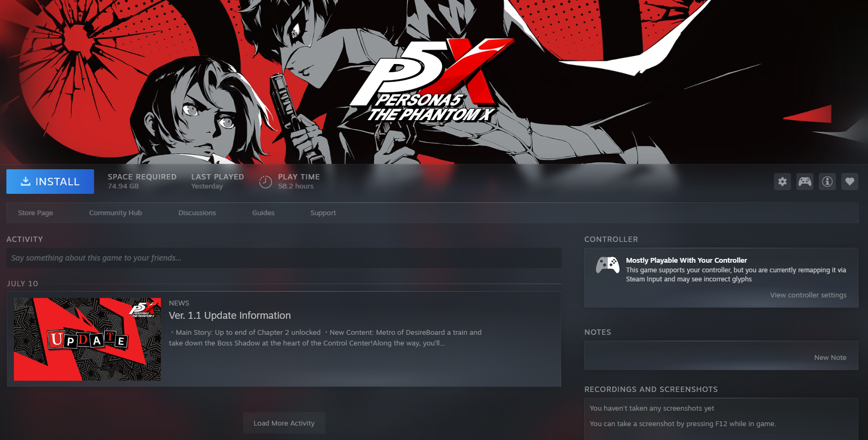868x440 pixels.
Task: Click the play time clock icon
Action: click(x=266, y=182)
